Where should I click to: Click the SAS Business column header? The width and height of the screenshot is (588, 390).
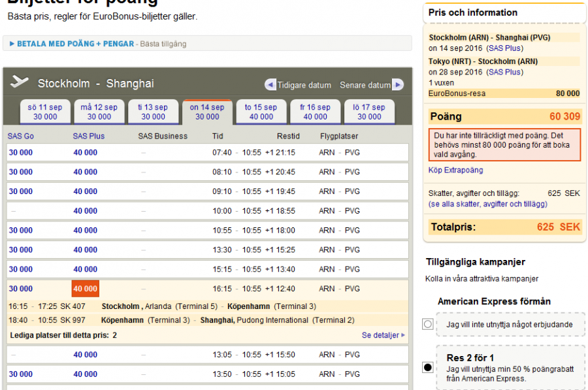(163, 137)
